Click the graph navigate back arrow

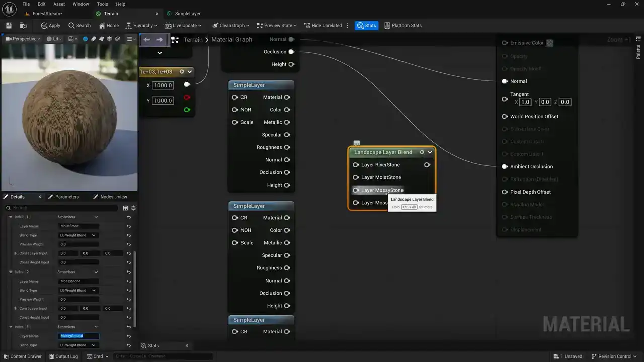pyautogui.click(x=146, y=39)
